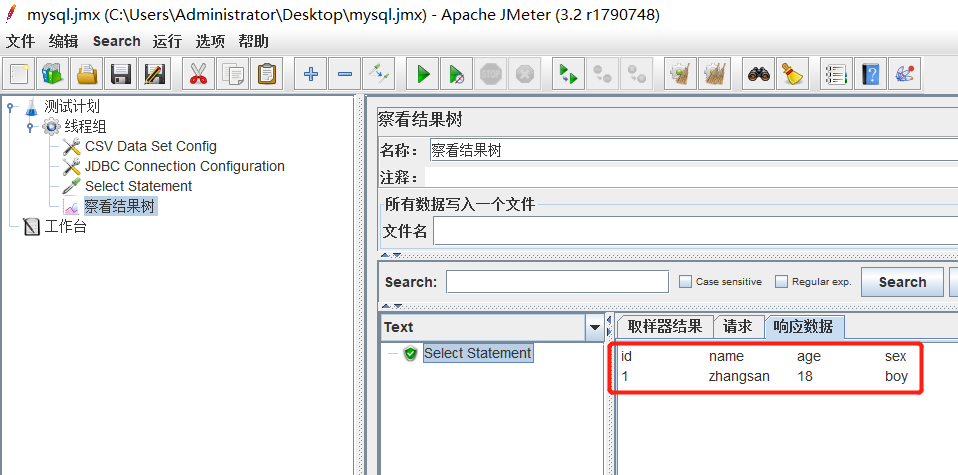Select CSV Data Set Config node
This screenshot has height=475, width=958.
150,147
